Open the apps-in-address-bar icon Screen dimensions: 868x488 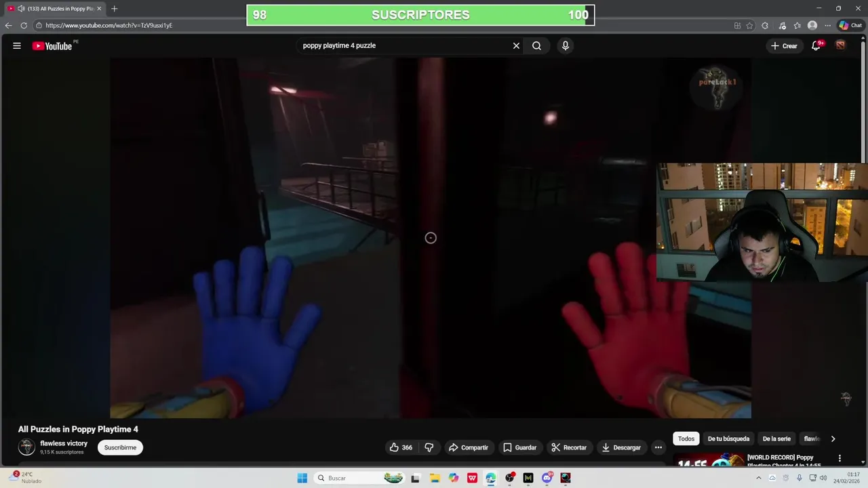[x=737, y=26]
